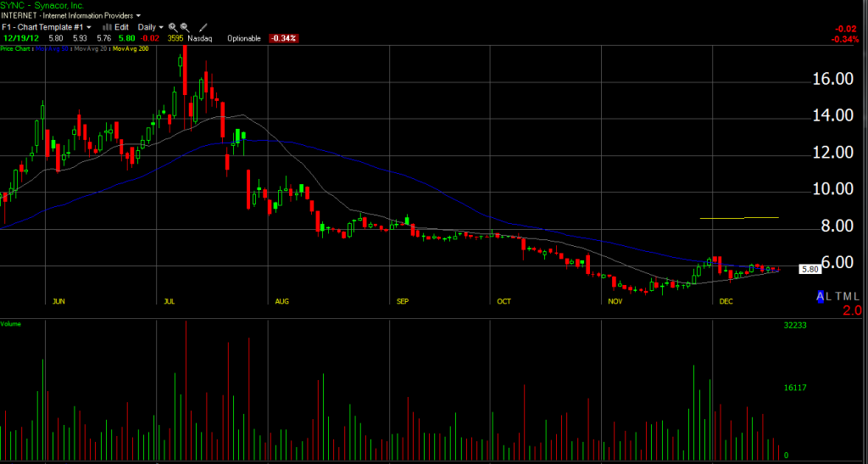Click the bar chart icon beside Edit
Image resolution: width=868 pixels, height=464 pixels.
point(106,27)
